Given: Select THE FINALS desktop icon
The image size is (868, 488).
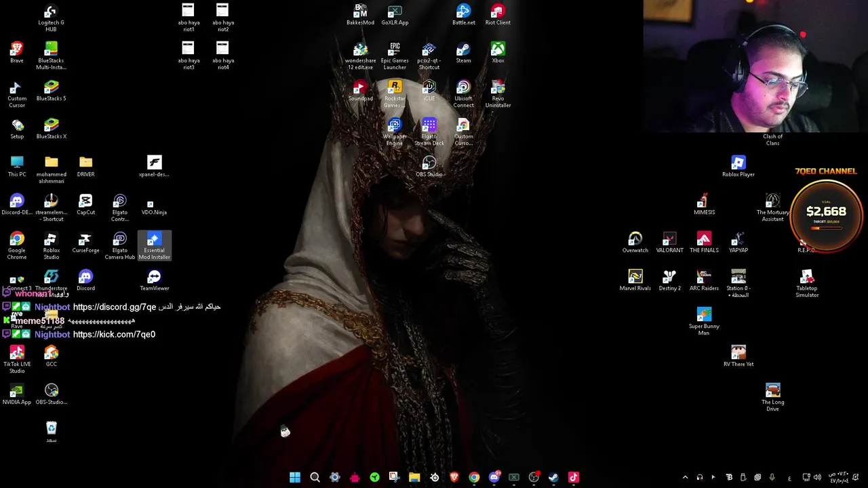Looking at the screenshot, I should point(704,243).
